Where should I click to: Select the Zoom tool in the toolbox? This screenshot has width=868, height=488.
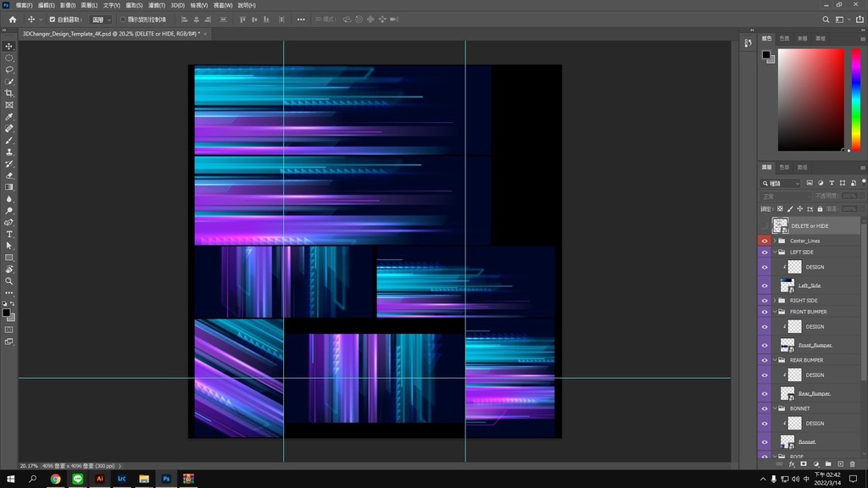9,281
